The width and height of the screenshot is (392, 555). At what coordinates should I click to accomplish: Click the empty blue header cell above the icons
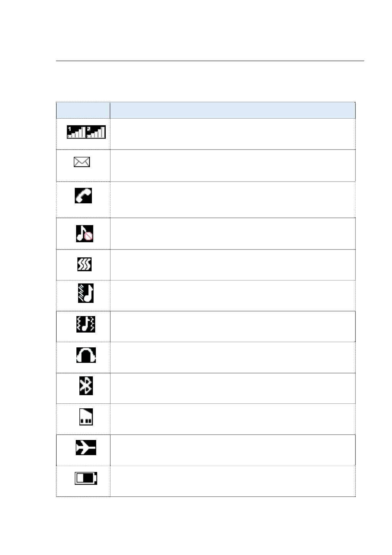(83, 110)
